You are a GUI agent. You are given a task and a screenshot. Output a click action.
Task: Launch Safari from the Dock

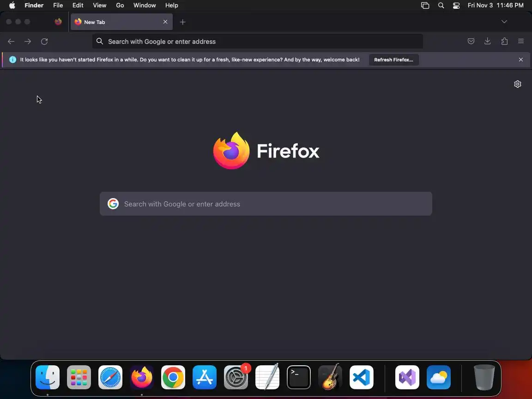[110, 377]
